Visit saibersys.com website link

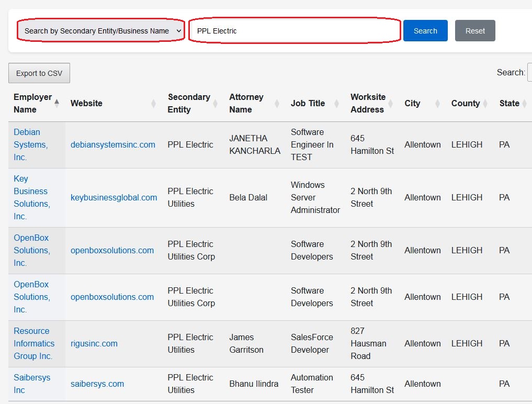pos(97,384)
